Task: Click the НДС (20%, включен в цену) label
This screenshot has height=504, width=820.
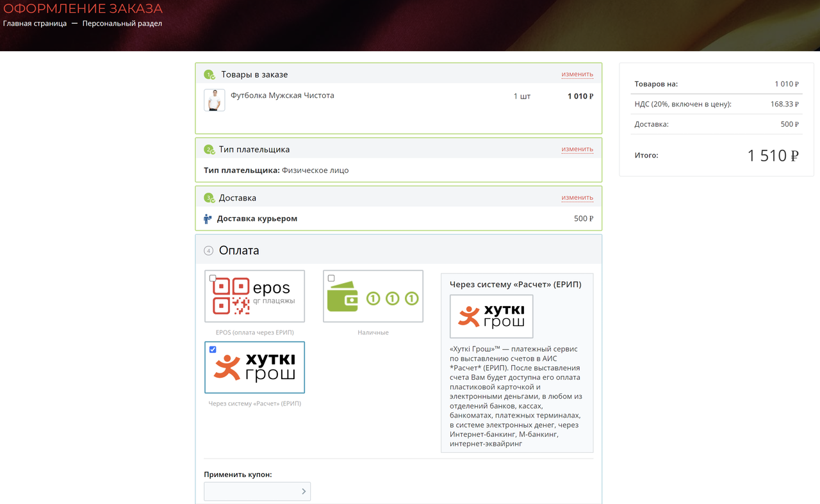Action: 683,104
